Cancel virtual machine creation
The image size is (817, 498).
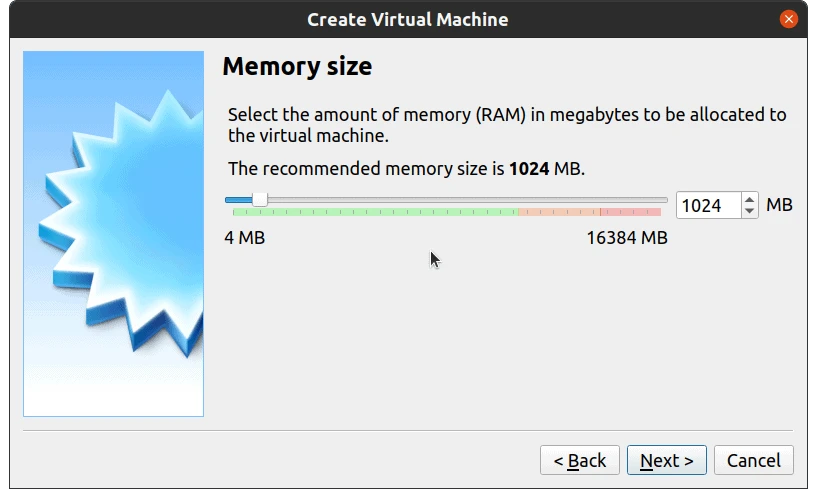754,460
